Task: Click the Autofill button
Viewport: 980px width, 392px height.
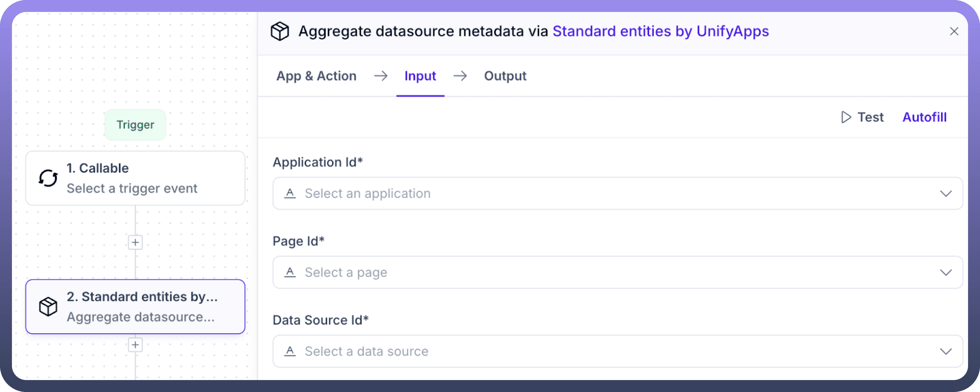Action: click(924, 117)
